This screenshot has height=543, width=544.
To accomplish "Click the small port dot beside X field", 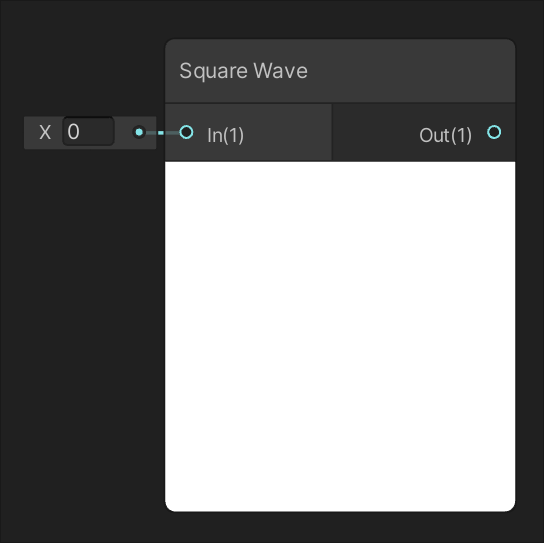I will click(x=139, y=132).
